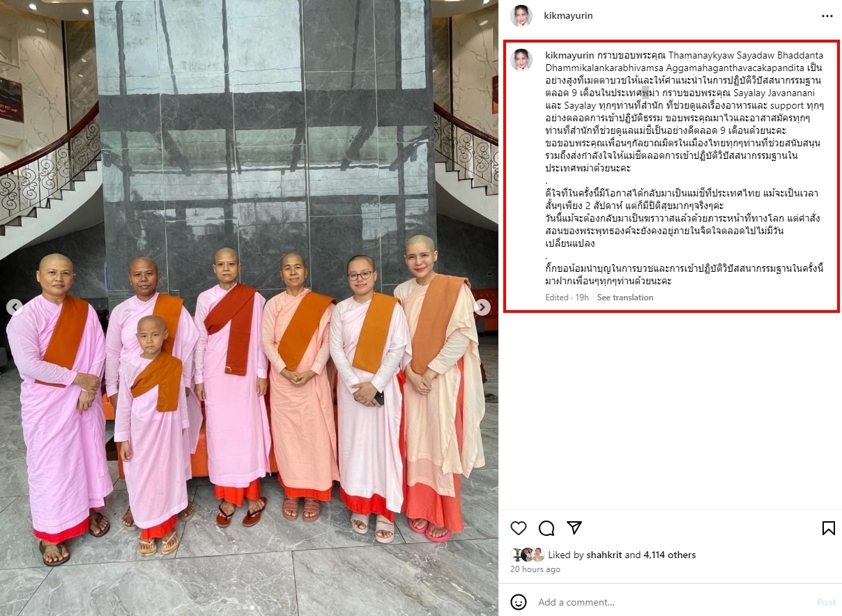
Task: Share the post using the paper plane icon
Action: pyautogui.click(x=574, y=528)
